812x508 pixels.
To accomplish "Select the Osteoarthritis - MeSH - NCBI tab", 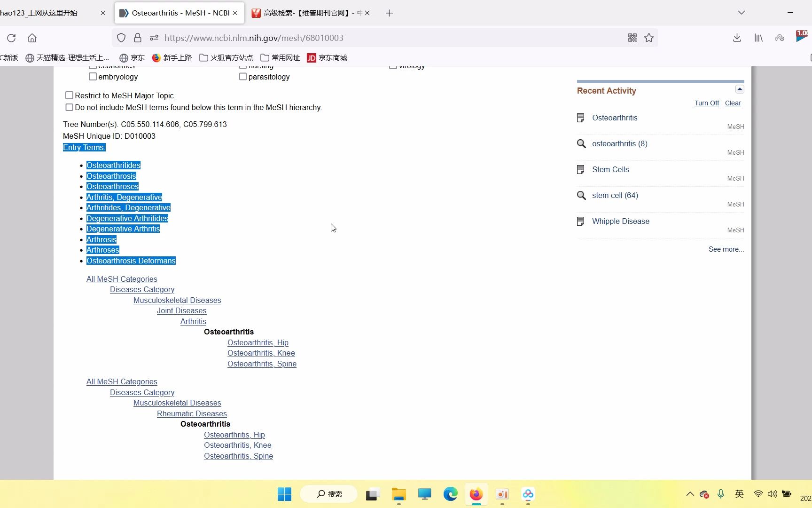I will pos(180,13).
